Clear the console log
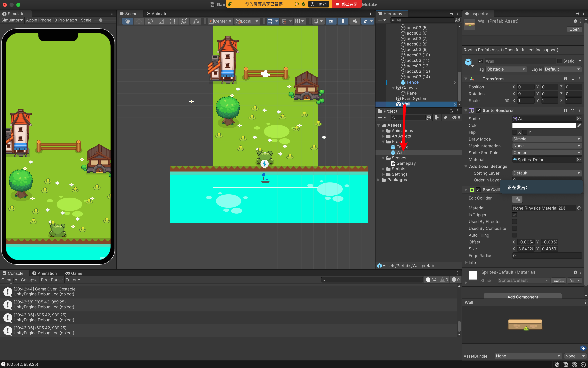 click(x=7, y=280)
